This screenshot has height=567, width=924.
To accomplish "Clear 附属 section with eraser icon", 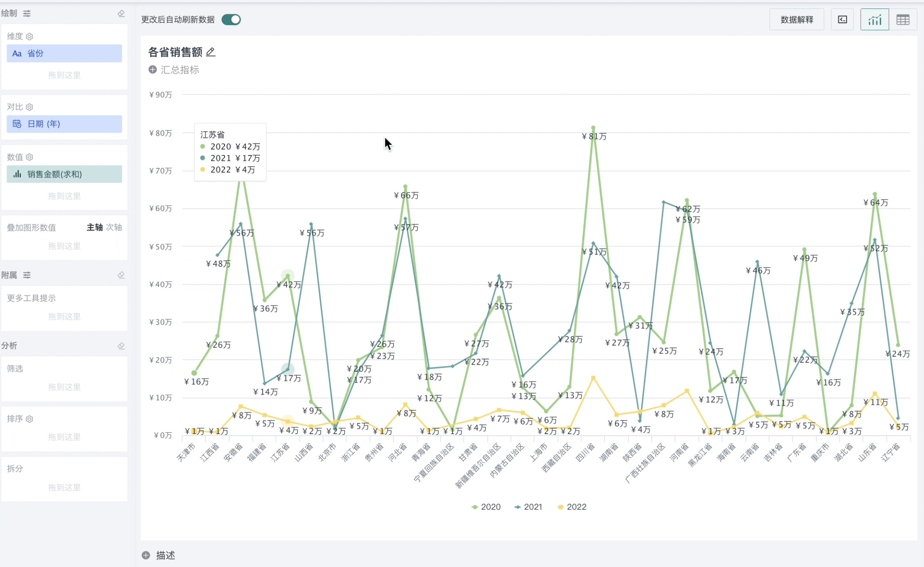I will point(121,275).
